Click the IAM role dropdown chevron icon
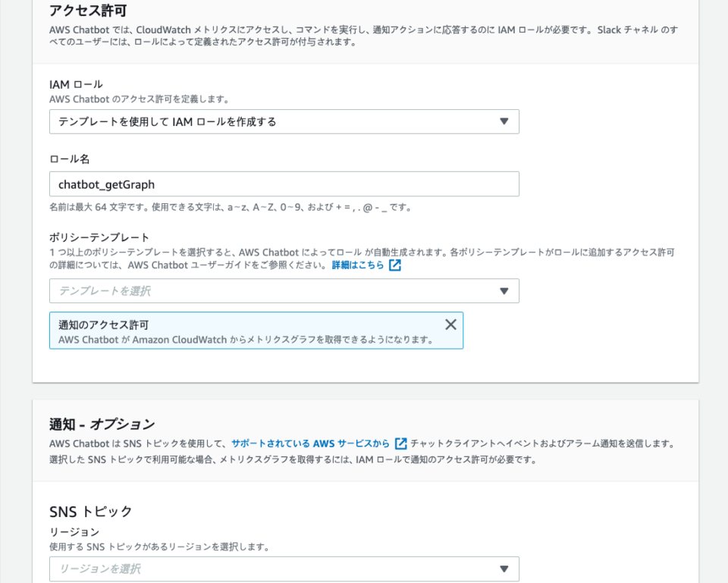The width and height of the screenshot is (728, 583). [504, 121]
